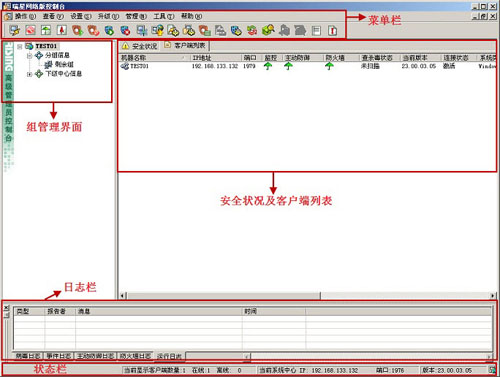Open the 帮助 menu

pos(191,16)
